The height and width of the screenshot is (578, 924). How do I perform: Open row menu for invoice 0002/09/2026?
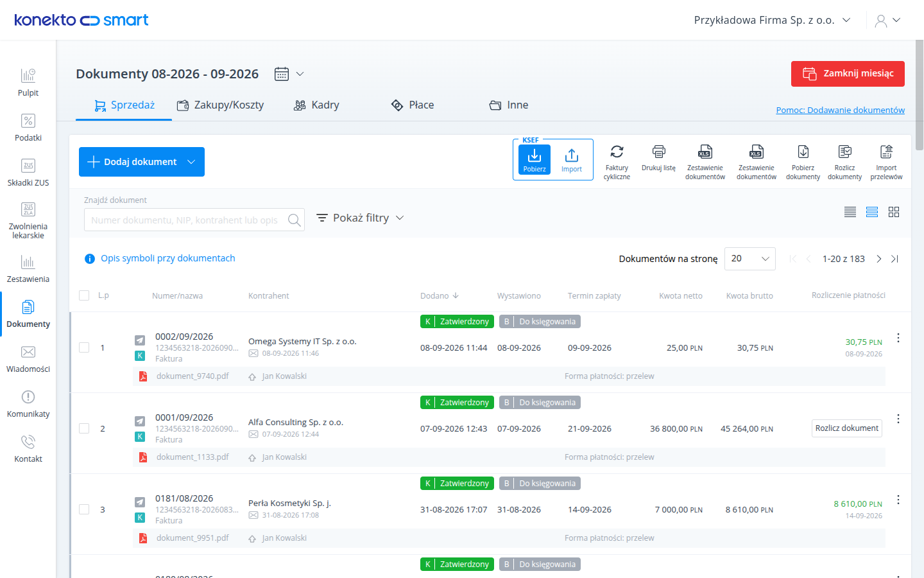(x=898, y=338)
